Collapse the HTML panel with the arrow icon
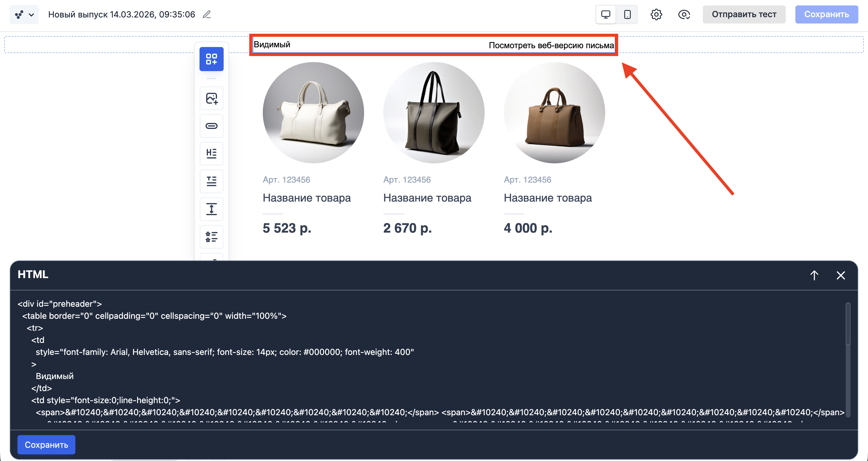This screenshot has width=868, height=461. [814, 275]
